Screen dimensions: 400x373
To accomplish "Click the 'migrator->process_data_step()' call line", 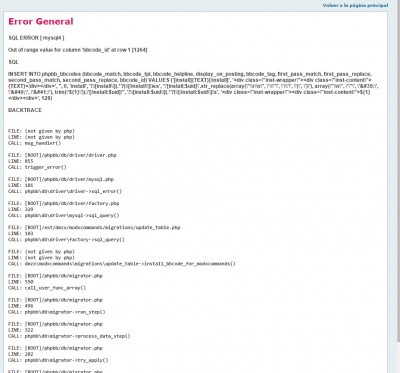I will click(x=69, y=336).
